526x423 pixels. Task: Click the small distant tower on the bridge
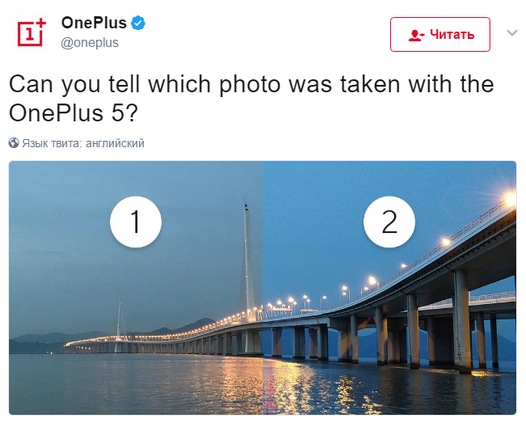(119, 319)
